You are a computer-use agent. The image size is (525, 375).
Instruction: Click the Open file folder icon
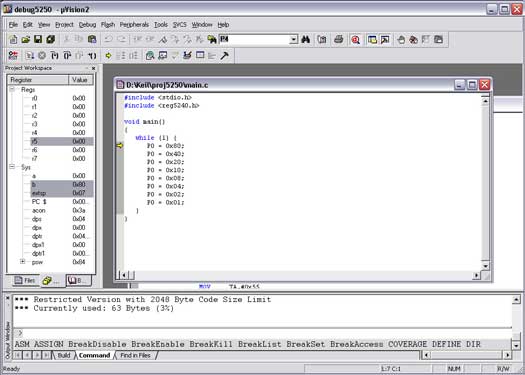26,40
